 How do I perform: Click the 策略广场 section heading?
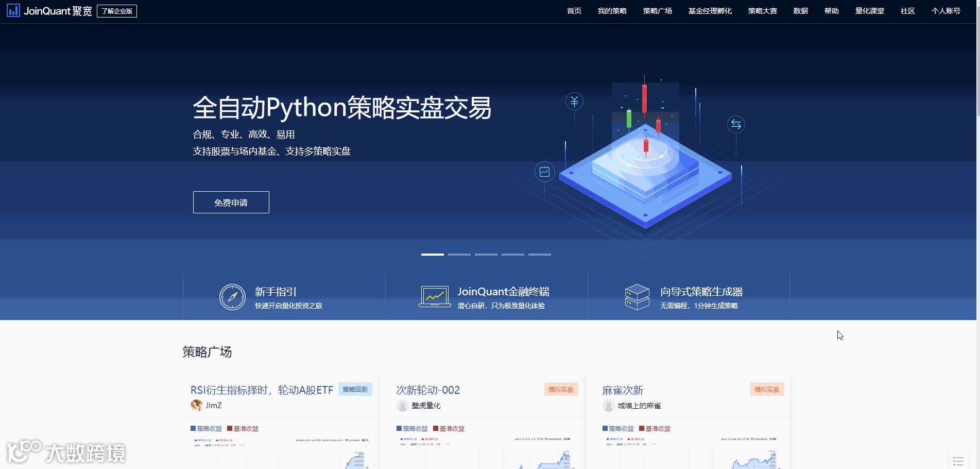207,352
